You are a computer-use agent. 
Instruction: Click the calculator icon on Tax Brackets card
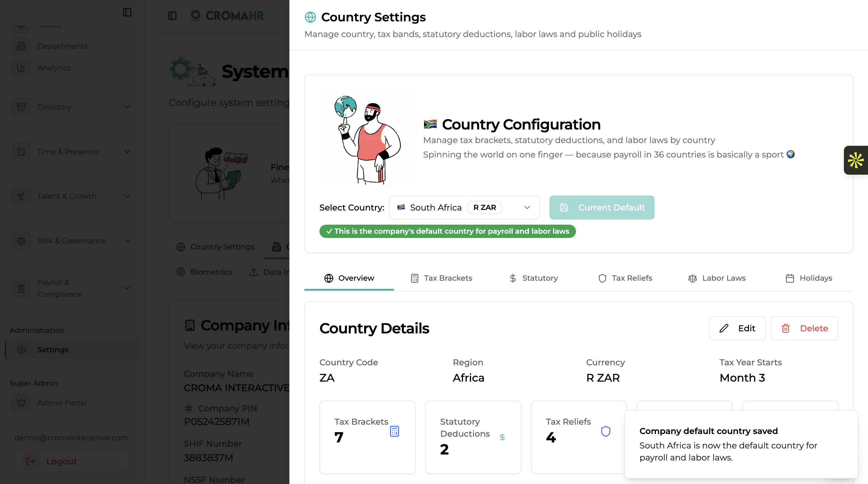point(394,431)
